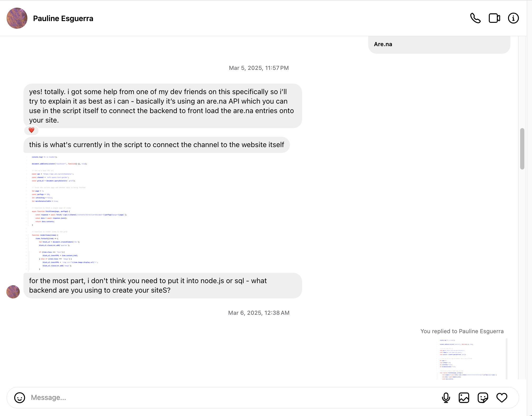Select the node.js or sql message
Viewport: 532px width, 416px height.
(162, 286)
